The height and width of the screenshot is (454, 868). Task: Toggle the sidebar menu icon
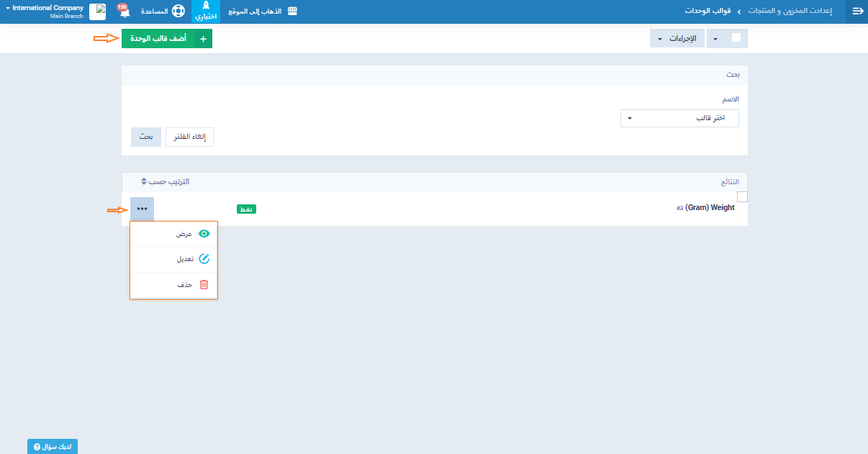(x=857, y=12)
